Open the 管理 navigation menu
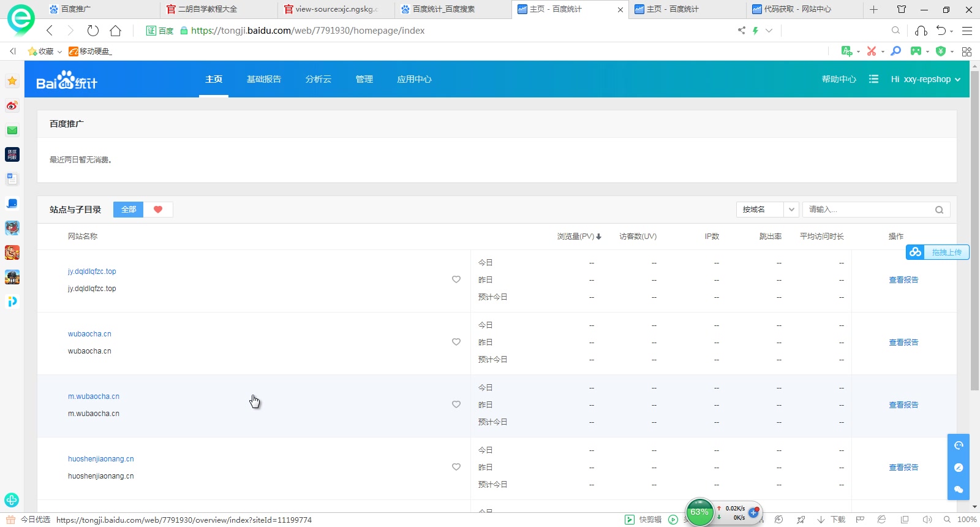 [x=364, y=79]
